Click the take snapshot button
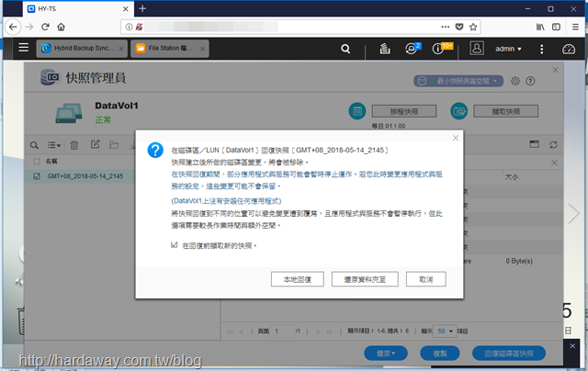The image size is (588, 371). (x=506, y=111)
